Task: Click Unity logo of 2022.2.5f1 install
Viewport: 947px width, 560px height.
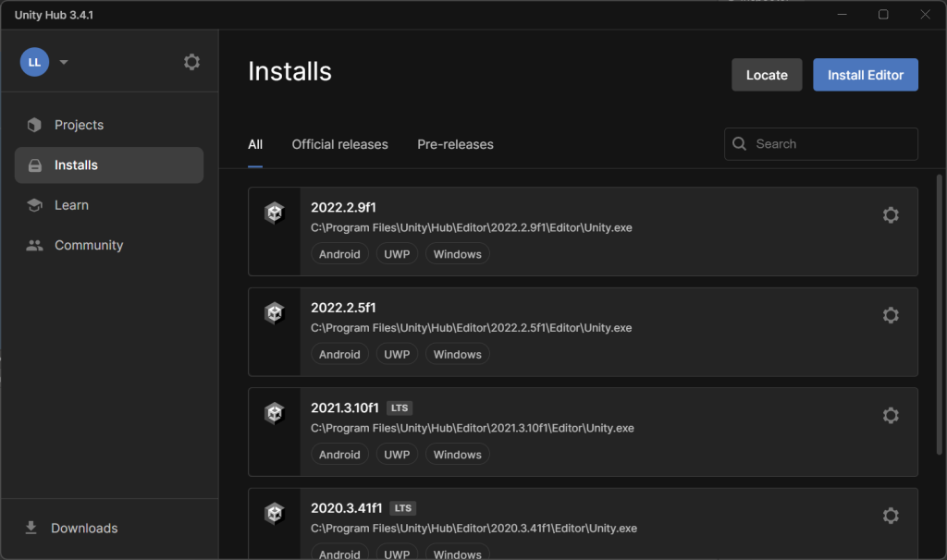Action: pos(274,312)
